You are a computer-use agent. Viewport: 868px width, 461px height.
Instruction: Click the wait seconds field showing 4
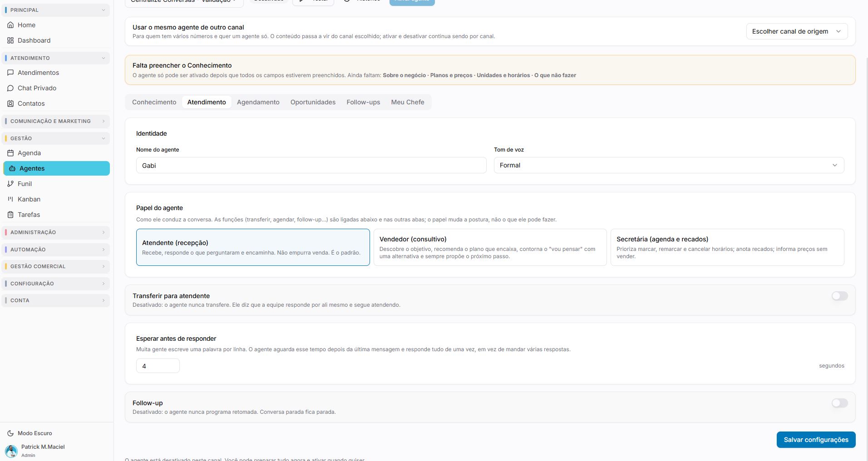158,366
